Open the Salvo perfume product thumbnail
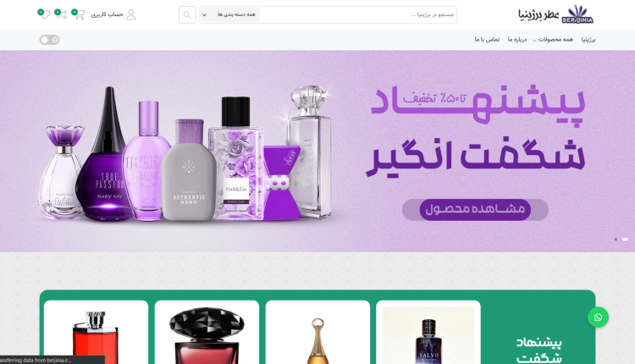Viewport: 635px width, 364px height. tap(428, 335)
